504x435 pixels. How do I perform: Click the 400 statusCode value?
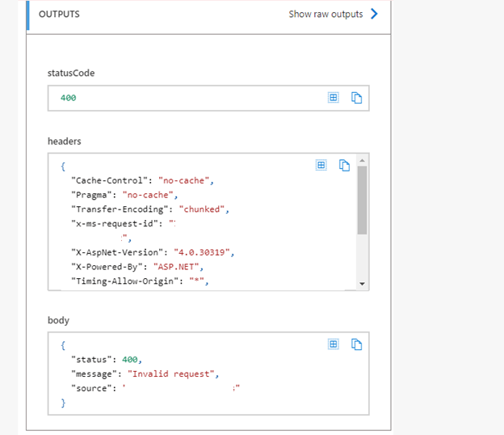[69, 98]
